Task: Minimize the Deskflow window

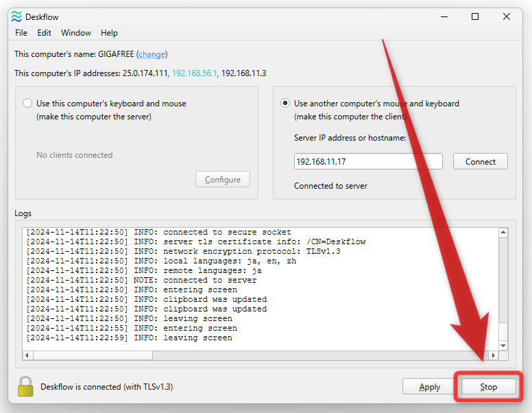Action: (444, 16)
